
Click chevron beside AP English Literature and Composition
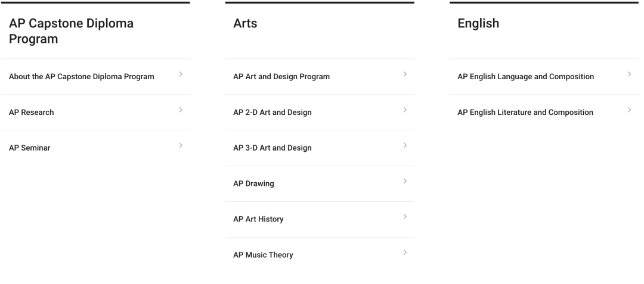pyautogui.click(x=629, y=110)
